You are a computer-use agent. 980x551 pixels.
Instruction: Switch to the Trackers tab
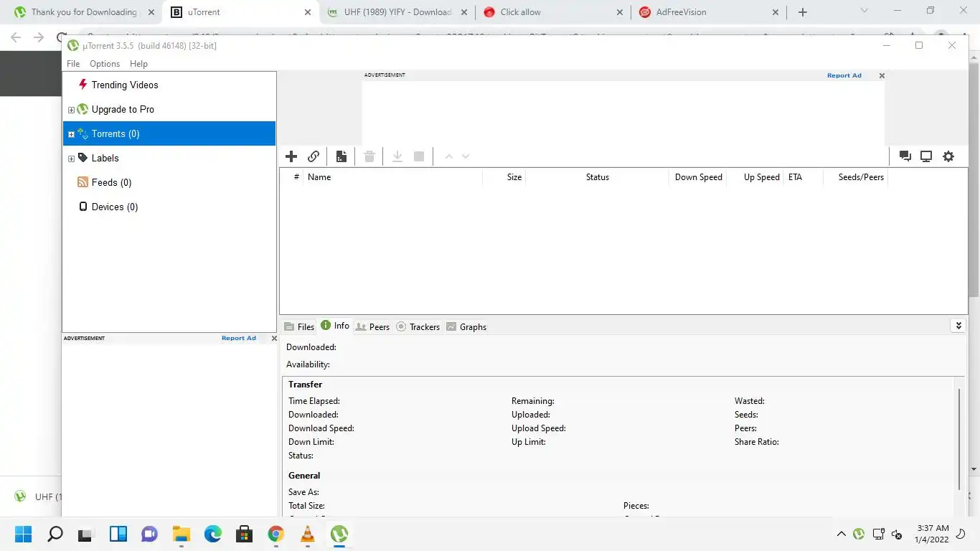click(x=418, y=326)
